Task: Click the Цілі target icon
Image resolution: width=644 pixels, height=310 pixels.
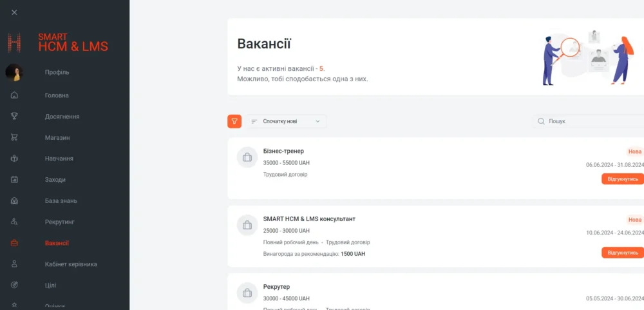Action: pyautogui.click(x=14, y=285)
